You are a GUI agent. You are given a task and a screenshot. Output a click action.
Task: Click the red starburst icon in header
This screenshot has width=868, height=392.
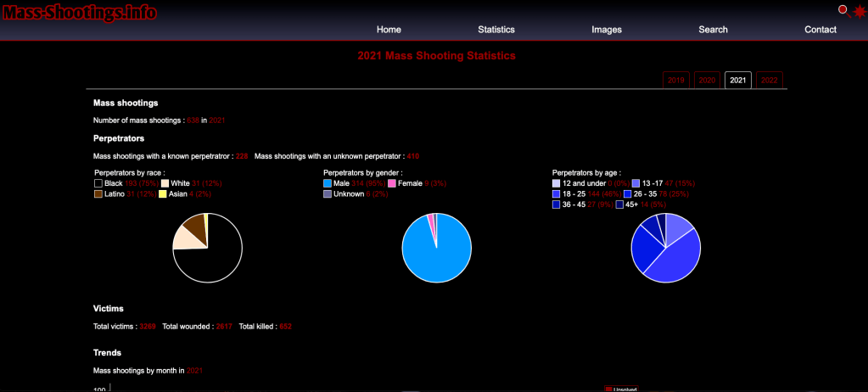pos(859,11)
